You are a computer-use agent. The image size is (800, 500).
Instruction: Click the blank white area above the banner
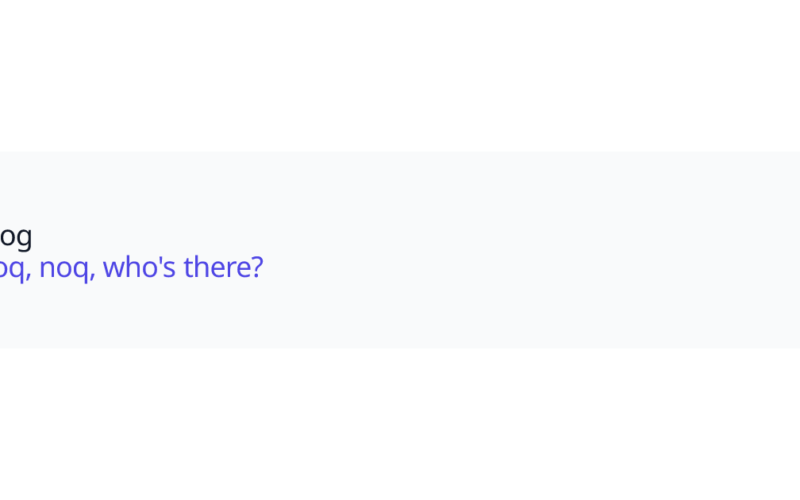(x=400, y=75)
